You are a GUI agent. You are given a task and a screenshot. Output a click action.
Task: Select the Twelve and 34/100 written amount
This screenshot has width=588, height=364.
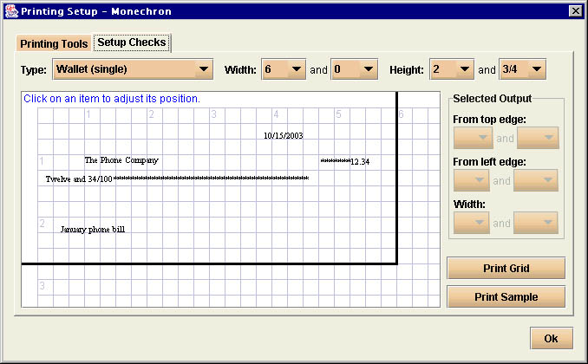click(x=79, y=179)
